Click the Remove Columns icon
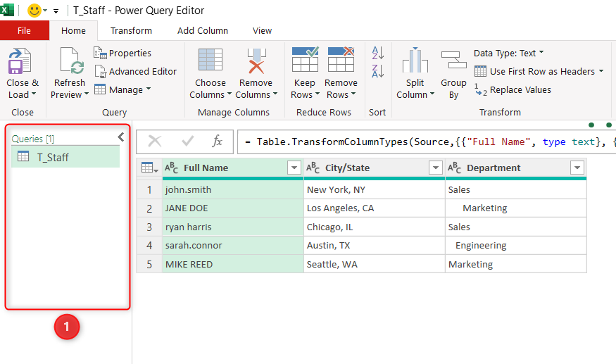The width and height of the screenshot is (616, 364). pyautogui.click(x=256, y=61)
